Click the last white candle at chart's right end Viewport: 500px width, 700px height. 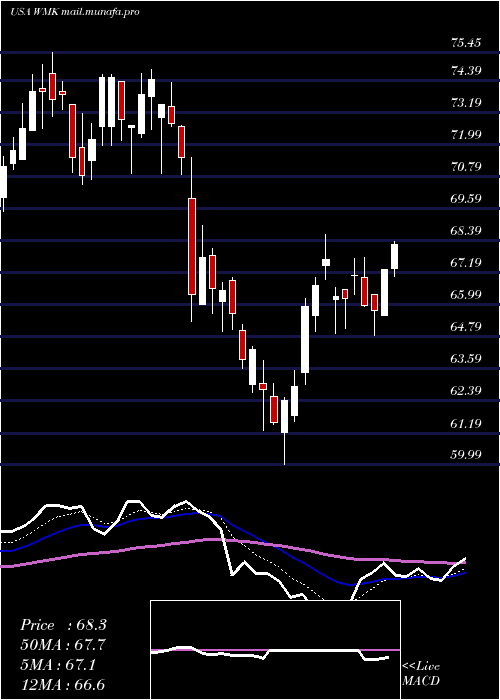(x=395, y=256)
